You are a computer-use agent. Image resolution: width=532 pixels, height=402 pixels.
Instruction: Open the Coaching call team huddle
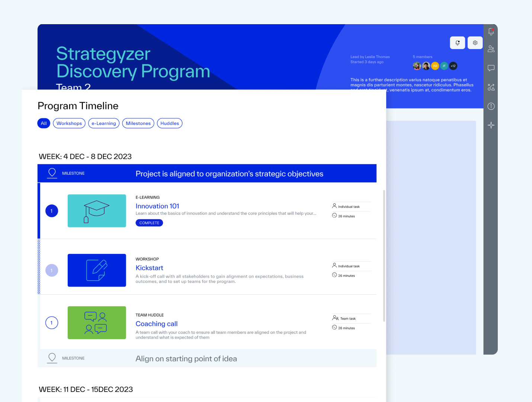[x=156, y=323]
